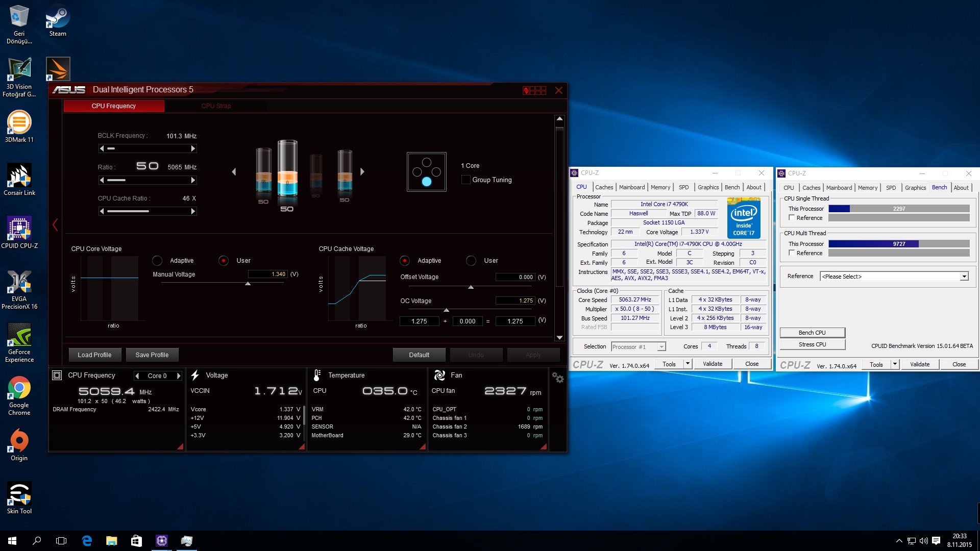
Task: Switch to CPU-Z taskbar item
Action: coord(162,541)
